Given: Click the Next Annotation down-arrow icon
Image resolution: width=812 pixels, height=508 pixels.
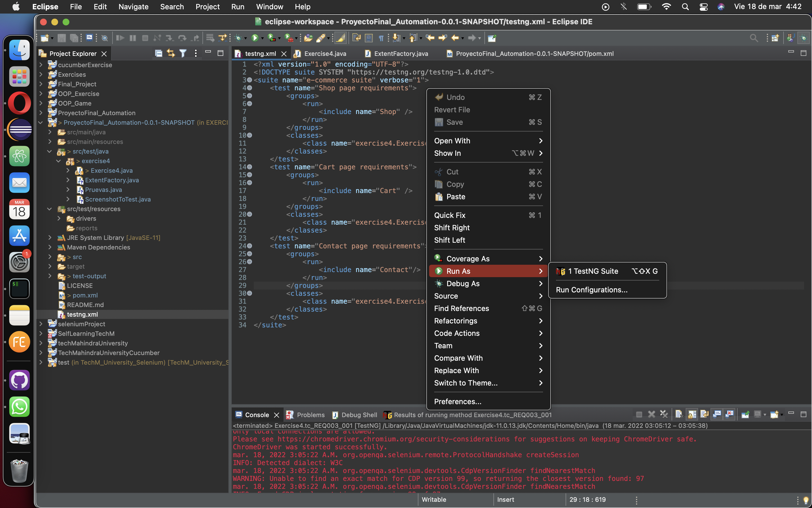Looking at the screenshot, I should click(396, 38).
